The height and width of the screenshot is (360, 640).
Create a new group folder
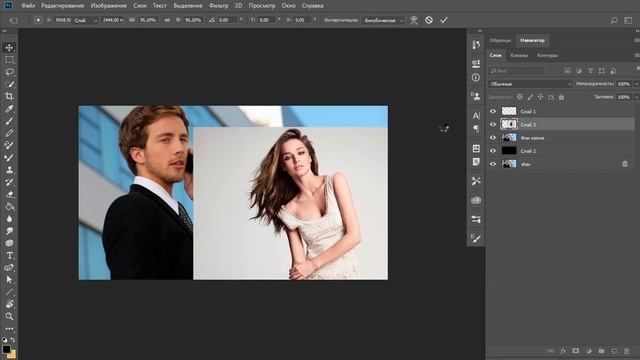(601, 351)
